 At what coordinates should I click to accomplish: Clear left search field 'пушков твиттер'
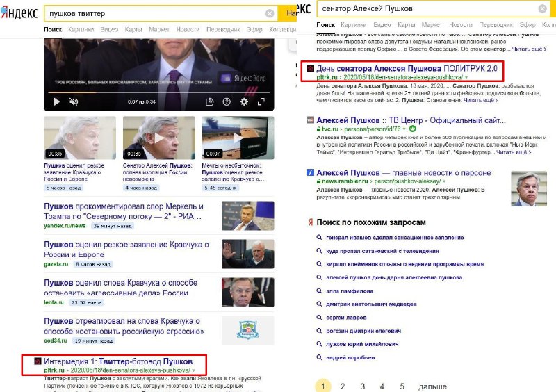pos(270,13)
